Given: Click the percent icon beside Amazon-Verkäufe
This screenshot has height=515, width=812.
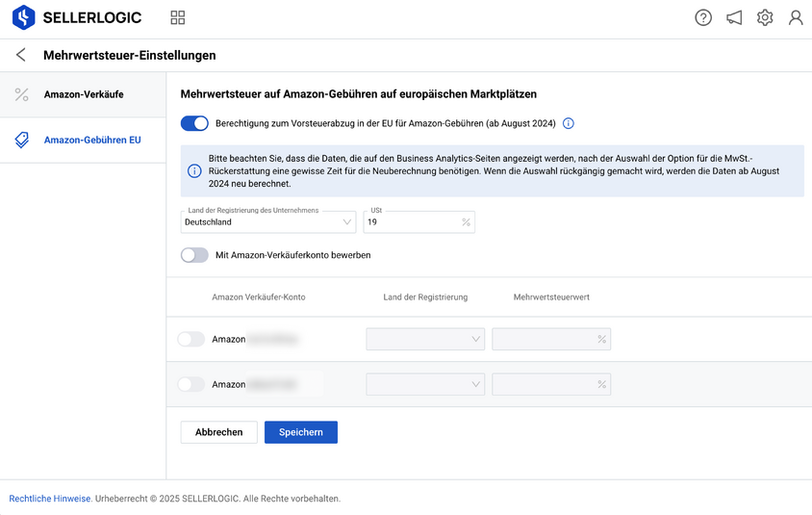Looking at the screenshot, I should click(21, 94).
